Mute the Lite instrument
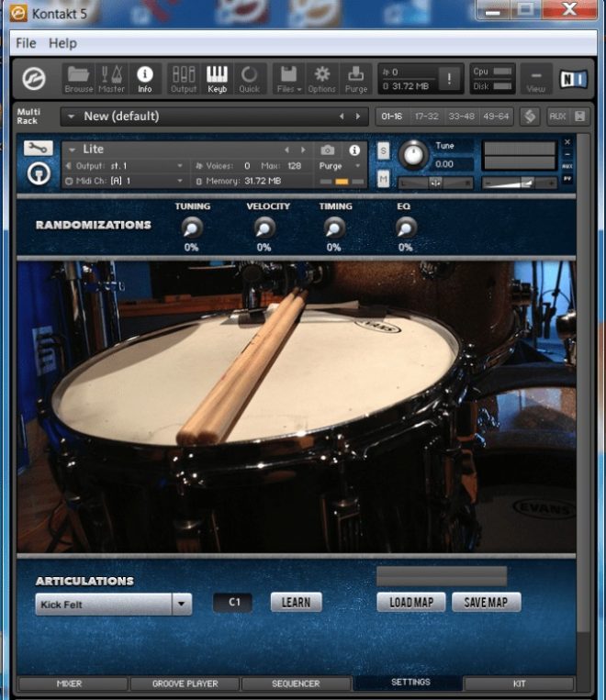The width and height of the screenshot is (606, 700). [x=384, y=180]
